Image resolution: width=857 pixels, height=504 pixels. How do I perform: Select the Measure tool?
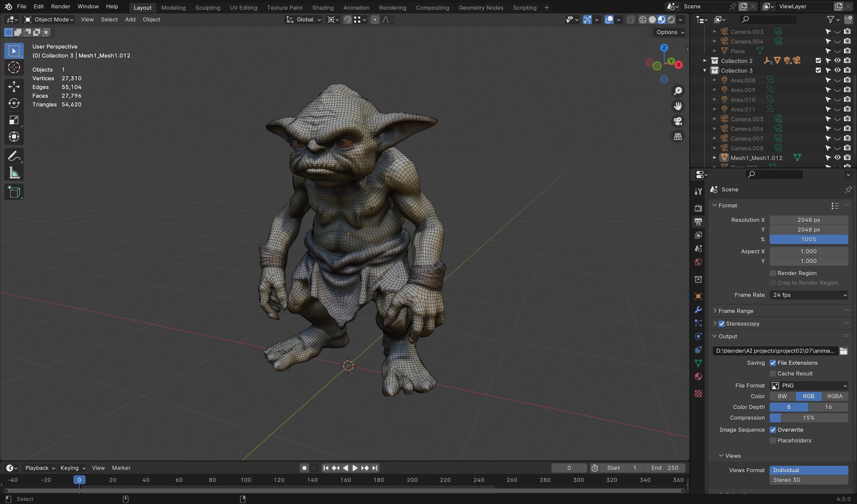point(14,173)
